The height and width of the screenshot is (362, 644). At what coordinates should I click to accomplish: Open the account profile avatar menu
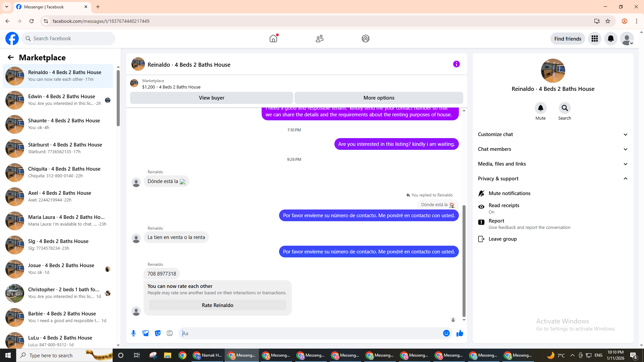click(x=627, y=39)
